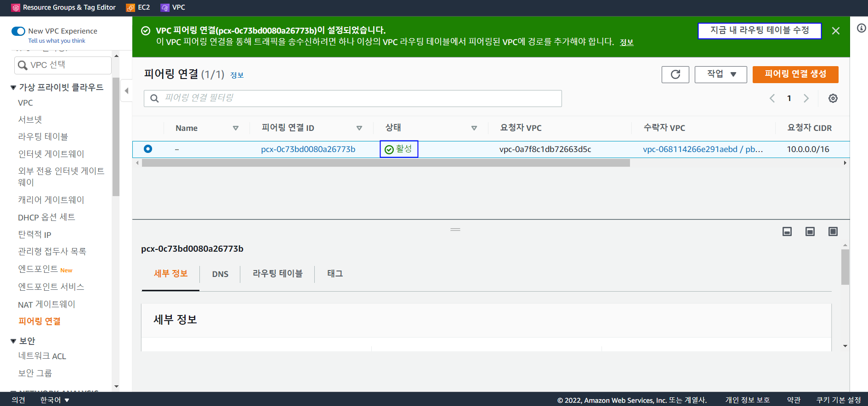This screenshot has height=406, width=868.
Task: Sort by the Name column arrow
Action: 236,128
